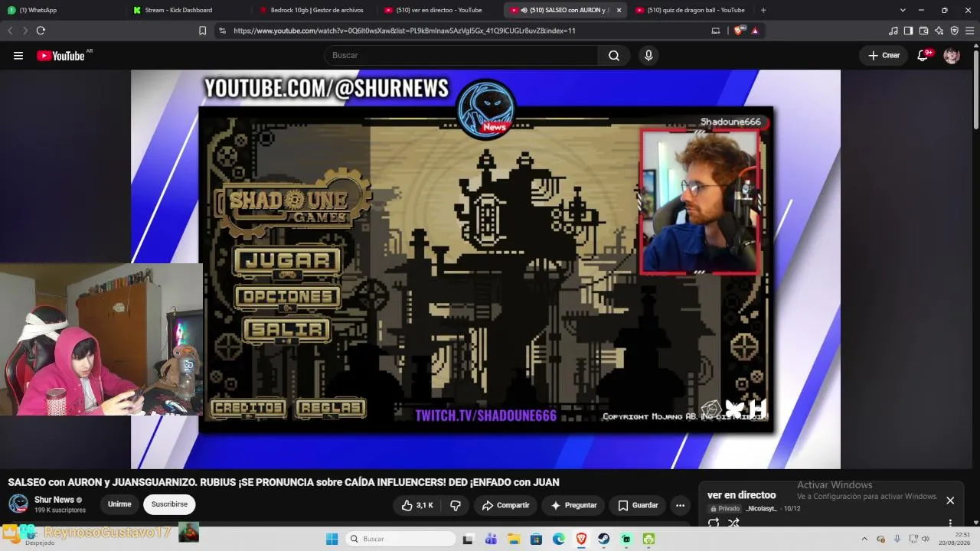Share the video via Compartir
Viewport: 980px width, 551px height.
[505, 505]
